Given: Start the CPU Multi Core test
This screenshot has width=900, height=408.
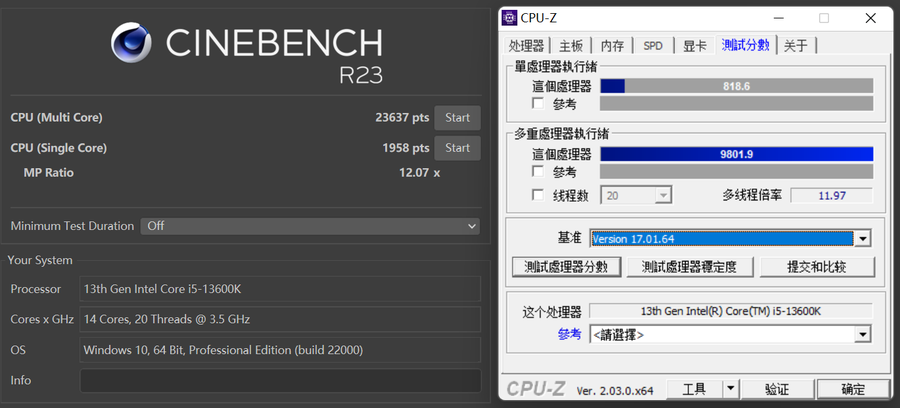Looking at the screenshot, I should coord(457,118).
